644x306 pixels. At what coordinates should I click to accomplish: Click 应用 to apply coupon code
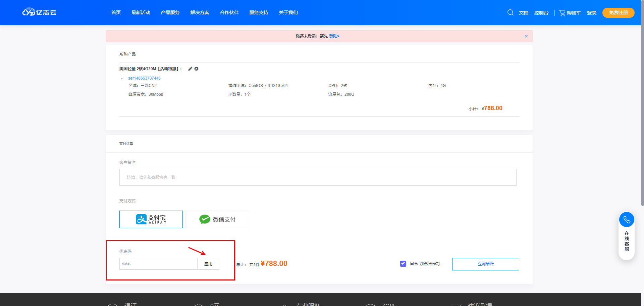click(x=208, y=264)
